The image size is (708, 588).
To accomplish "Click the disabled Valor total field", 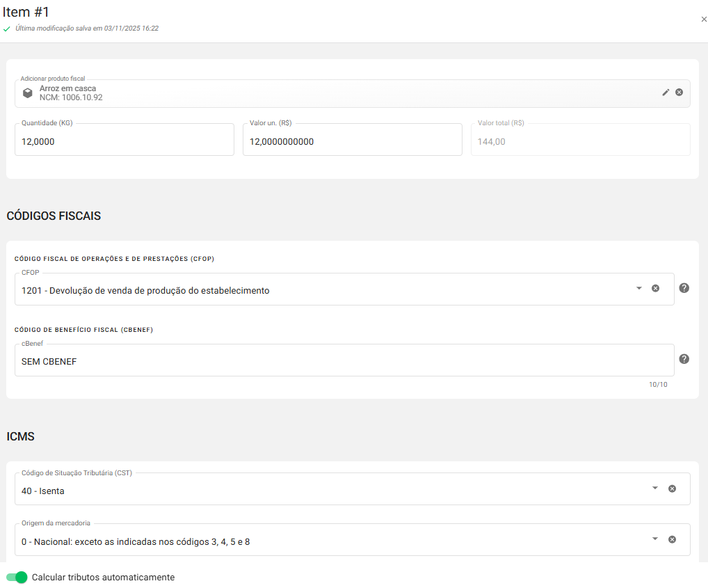I will tap(580, 141).
